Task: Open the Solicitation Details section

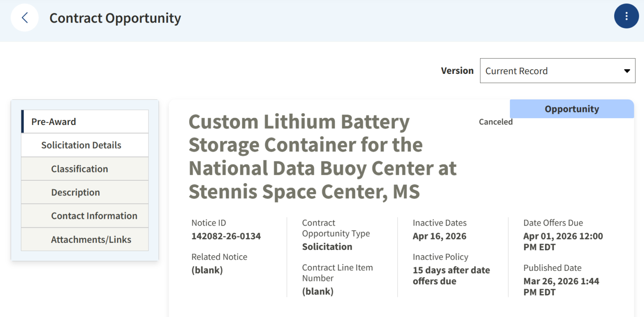Action: [81, 145]
